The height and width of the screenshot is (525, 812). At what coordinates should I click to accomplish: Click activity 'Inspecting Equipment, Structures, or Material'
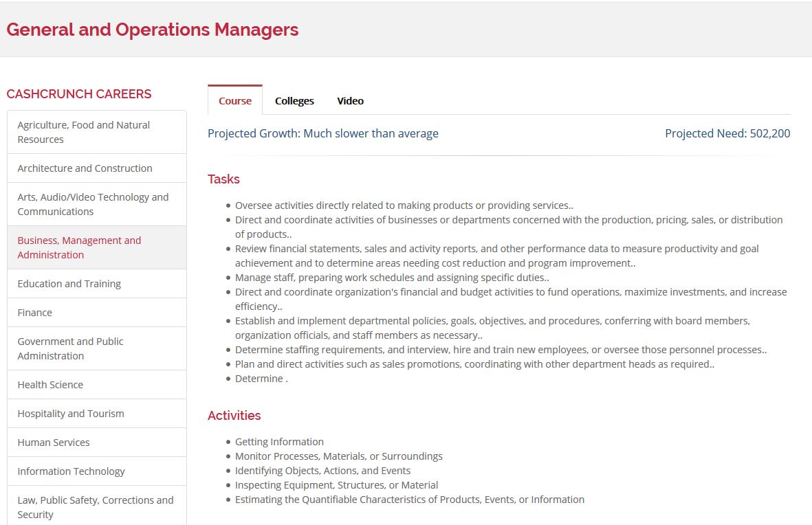[x=337, y=485]
